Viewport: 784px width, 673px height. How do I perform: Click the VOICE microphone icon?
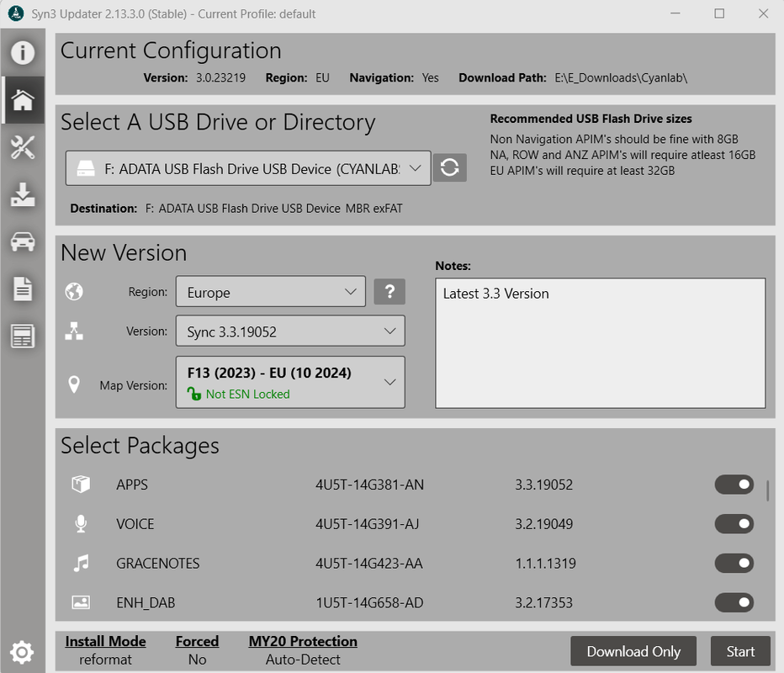[81, 523]
